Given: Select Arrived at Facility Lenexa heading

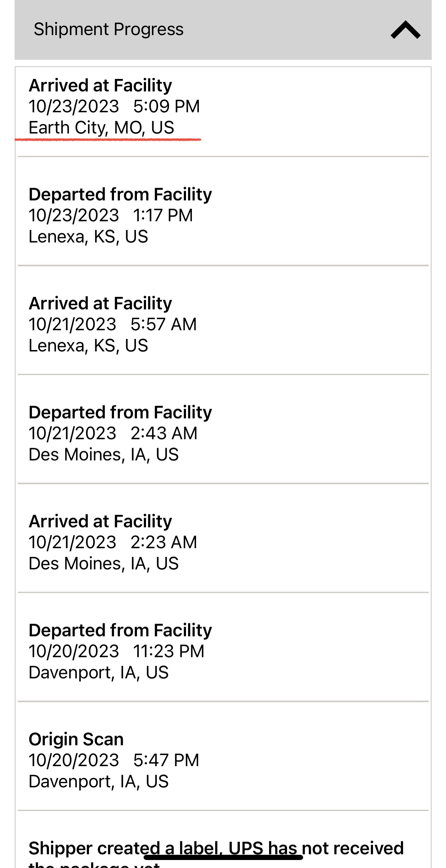Looking at the screenshot, I should coord(100,303).
